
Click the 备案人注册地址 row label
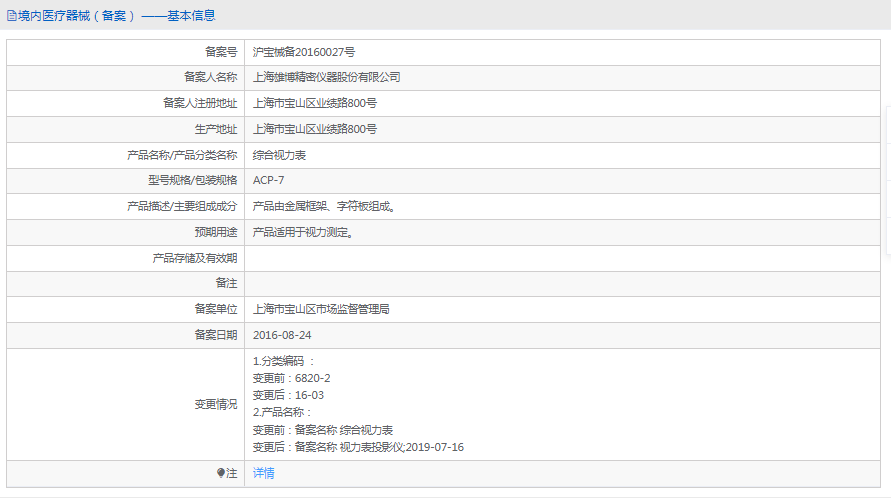coord(200,103)
